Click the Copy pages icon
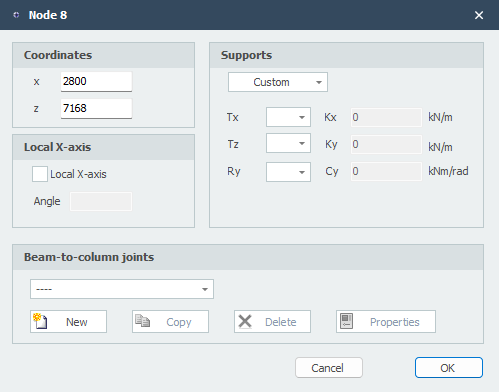The height and width of the screenshot is (392, 499). (x=142, y=321)
